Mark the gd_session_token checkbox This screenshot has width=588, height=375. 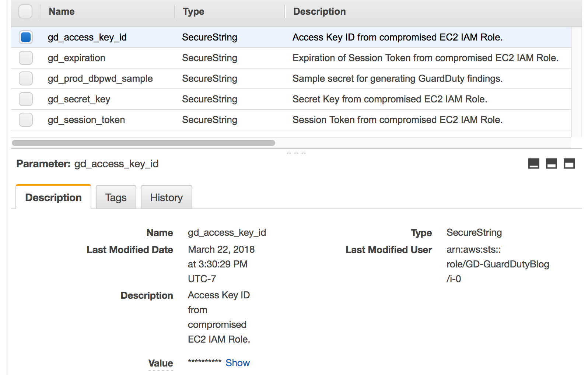[x=26, y=120]
